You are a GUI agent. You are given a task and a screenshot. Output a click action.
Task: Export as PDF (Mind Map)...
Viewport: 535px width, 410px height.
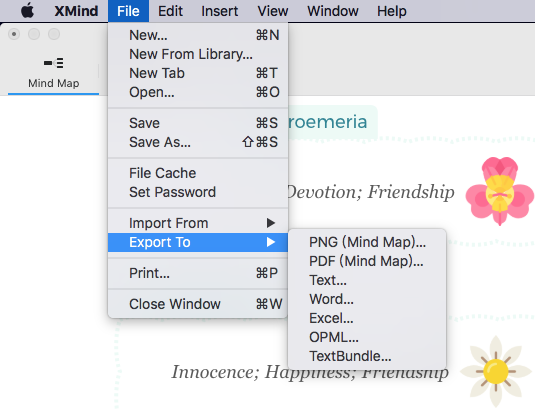(x=367, y=261)
